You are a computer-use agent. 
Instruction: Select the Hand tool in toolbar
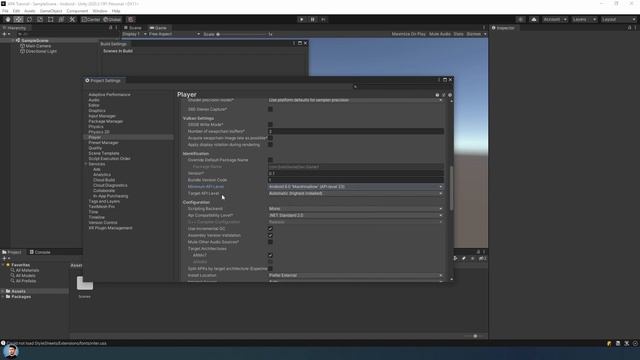[x=7, y=19]
